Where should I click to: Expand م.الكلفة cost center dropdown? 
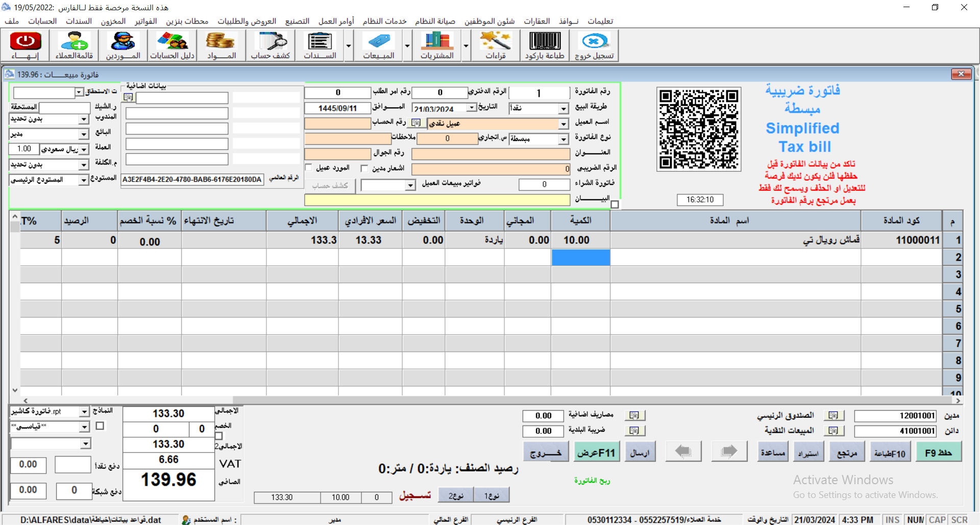(84, 165)
